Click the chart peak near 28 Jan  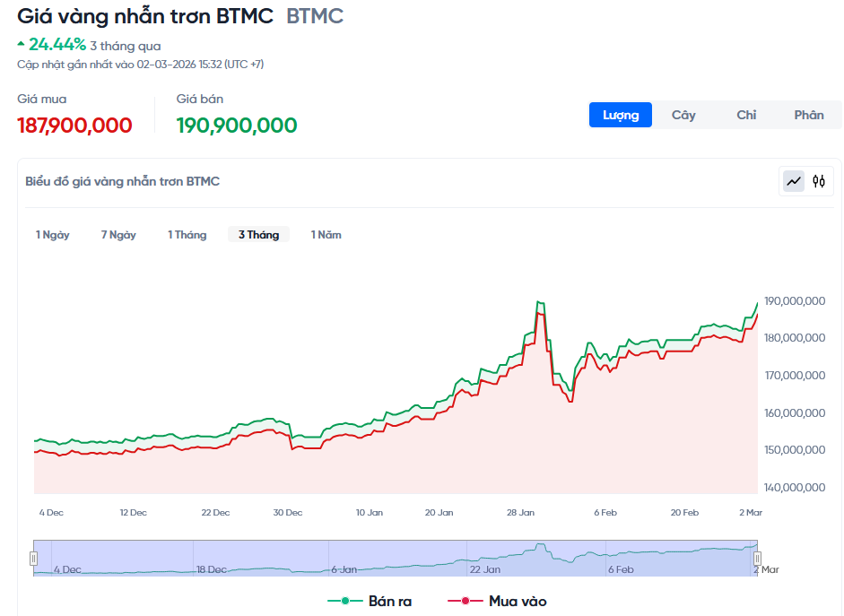click(x=539, y=303)
